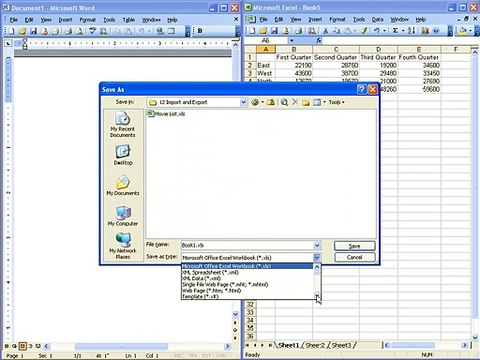Screen dimensions: 480x360
Task: Click New blank document in Word toolbar
Action: (x=11, y=31)
